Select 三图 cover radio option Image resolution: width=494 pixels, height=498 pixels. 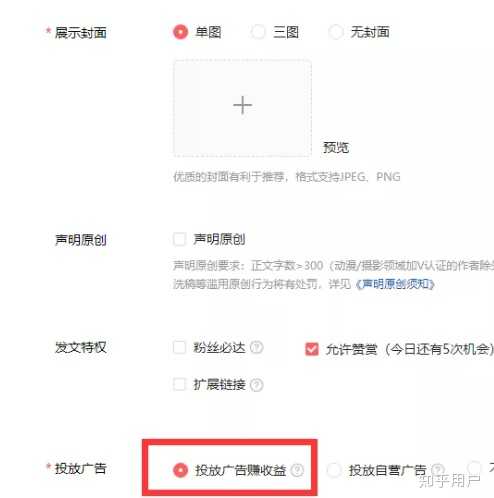pyautogui.click(x=258, y=32)
